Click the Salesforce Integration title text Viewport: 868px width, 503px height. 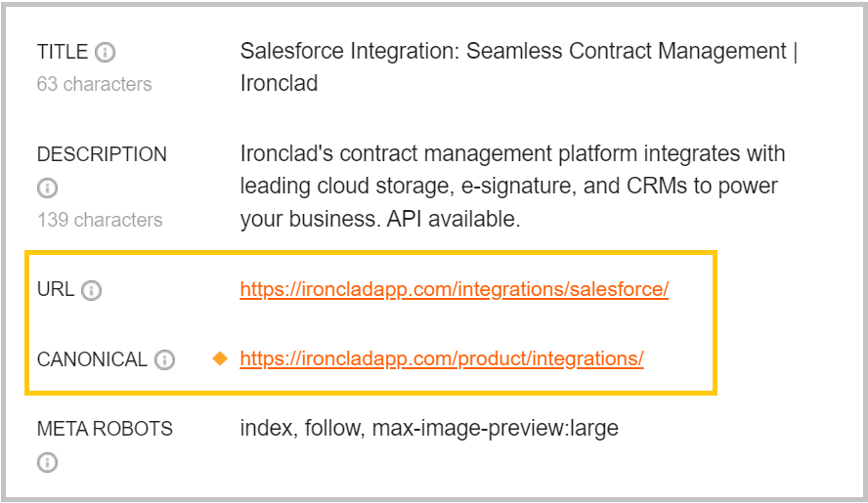coord(518,67)
